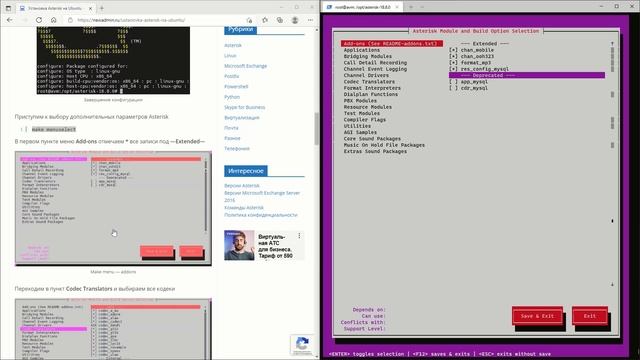Click the highlighted Deprecated separator row
Screen dimensions: 640x360
point(527,76)
